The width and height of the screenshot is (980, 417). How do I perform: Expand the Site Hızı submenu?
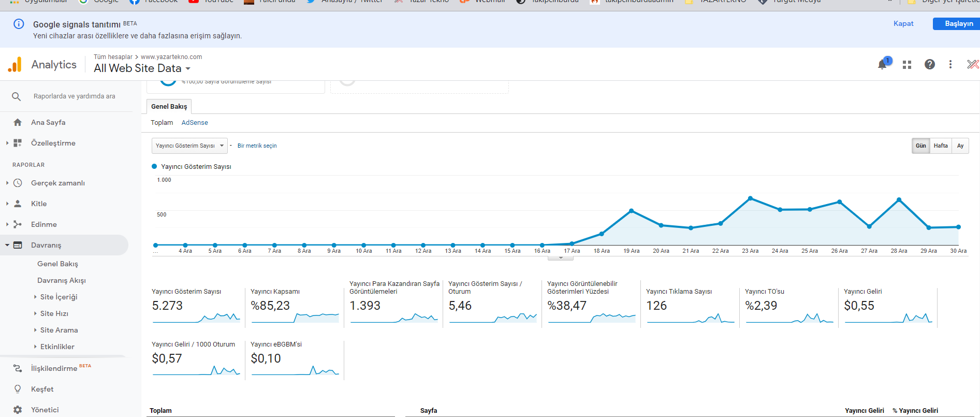coord(35,313)
